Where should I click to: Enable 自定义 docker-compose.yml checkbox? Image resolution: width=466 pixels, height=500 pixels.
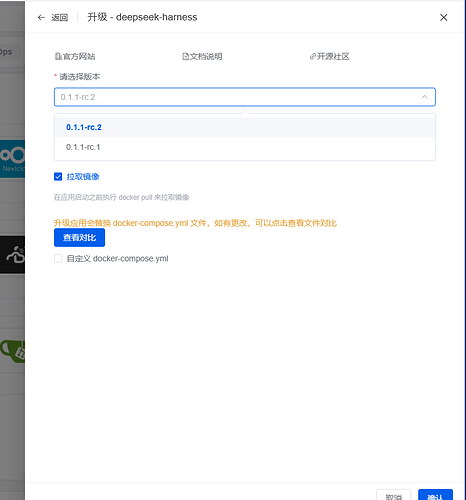point(58,258)
